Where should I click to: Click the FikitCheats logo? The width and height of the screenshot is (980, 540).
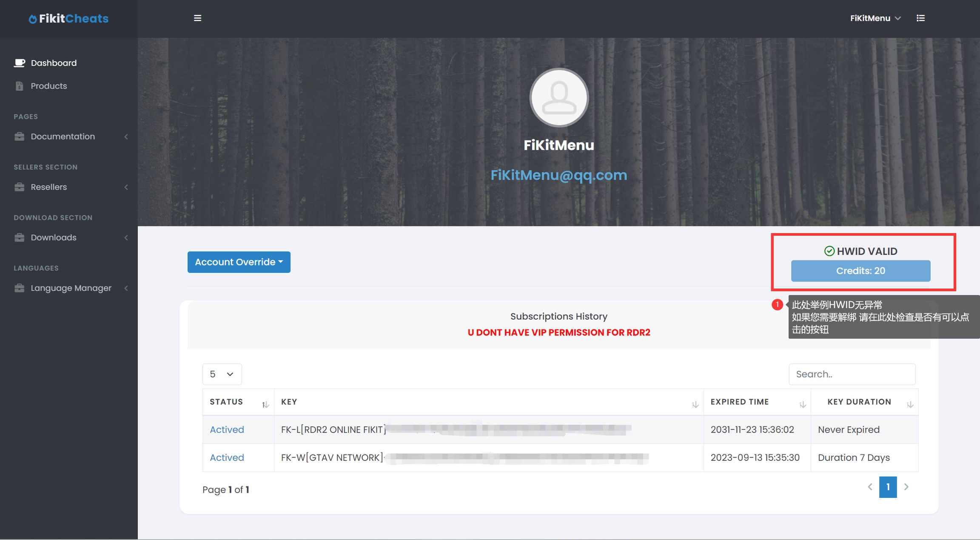pyautogui.click(x=68, y=19)
